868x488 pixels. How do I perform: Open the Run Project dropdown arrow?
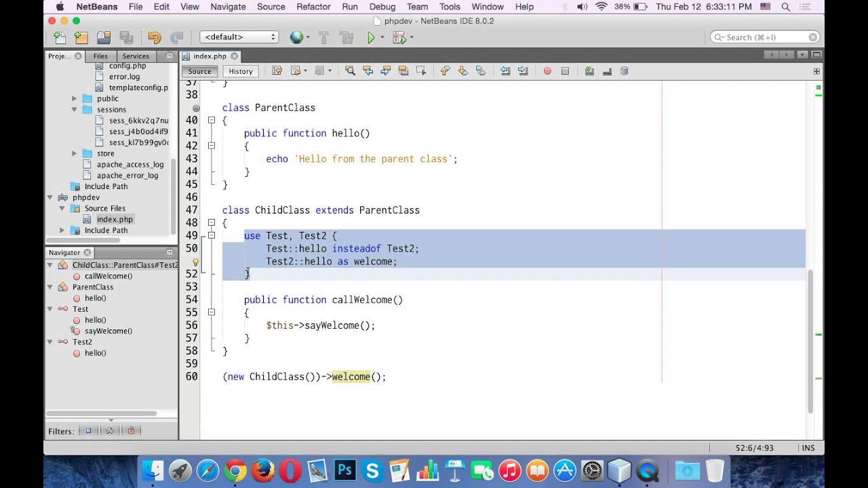click(382, 38)
